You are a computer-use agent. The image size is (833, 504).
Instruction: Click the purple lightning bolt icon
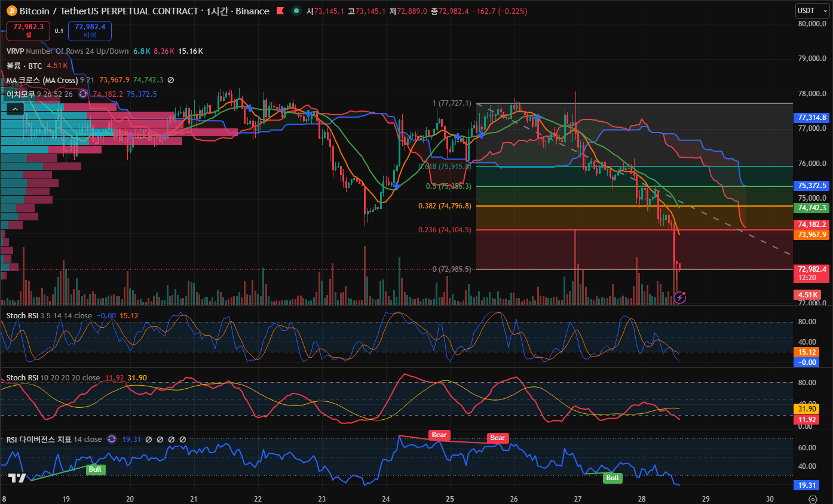click(679, 297)
